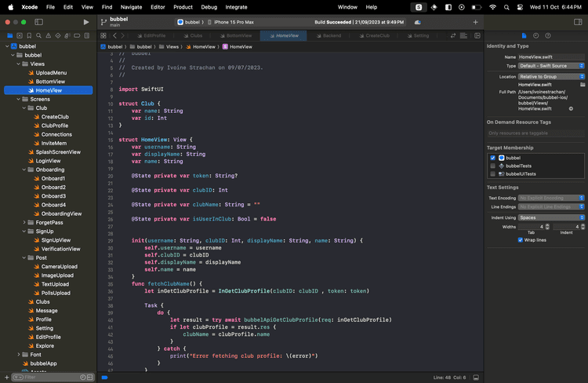588x383 pixels.
Task: Open the Integrate menu
Action: point(236,7)
